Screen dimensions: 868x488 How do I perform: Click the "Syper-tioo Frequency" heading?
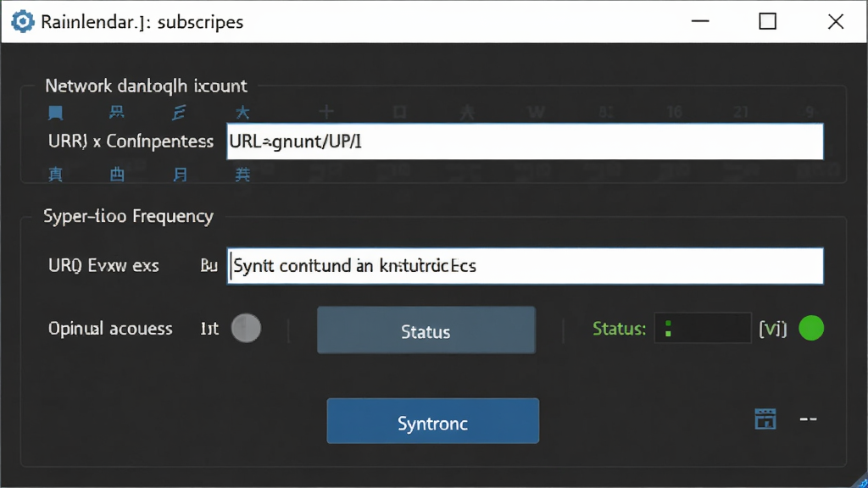click(129, 216)
